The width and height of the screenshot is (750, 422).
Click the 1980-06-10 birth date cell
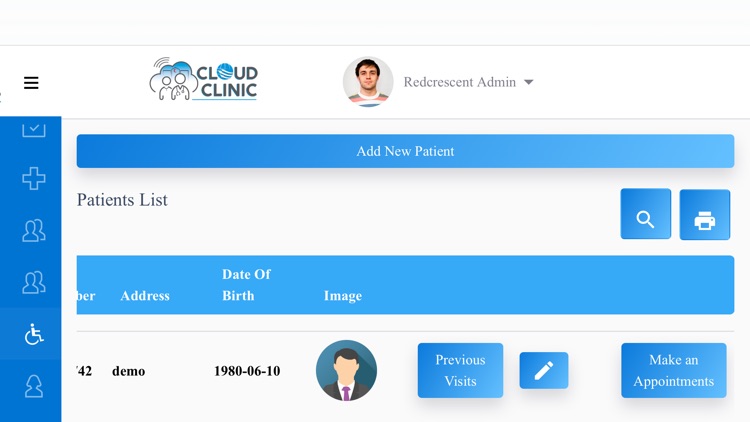coord(247,371)
